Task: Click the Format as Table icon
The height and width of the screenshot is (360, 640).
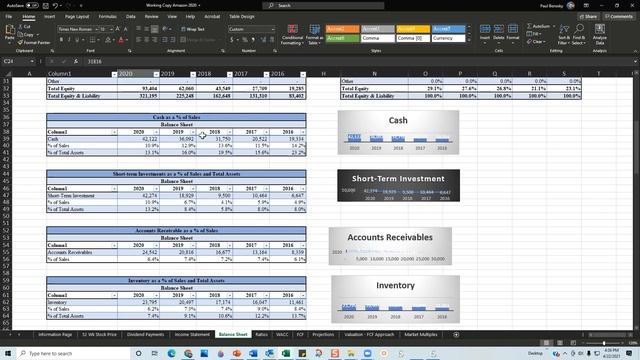Action: pyautogui.click(x=314, y=30)
